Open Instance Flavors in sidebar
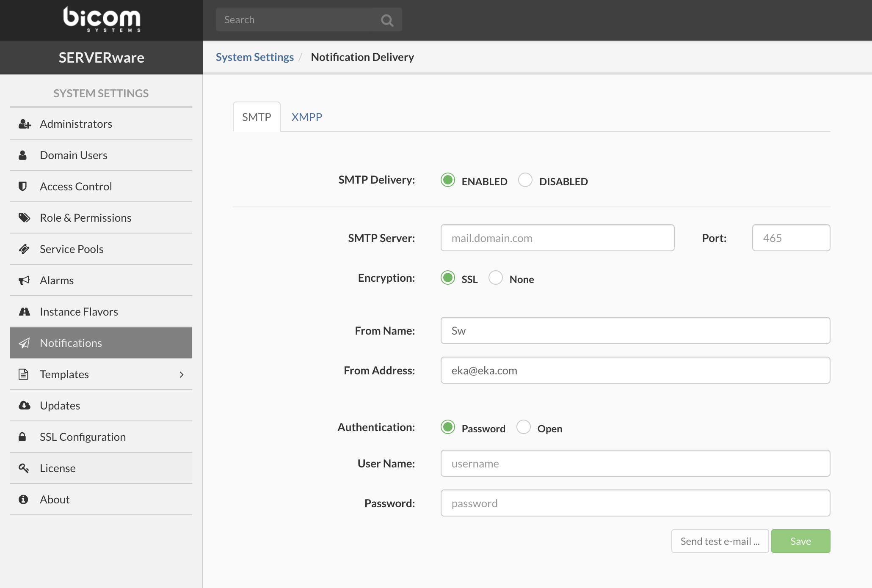This screenshot has width=872, height=588. click(x=79, y=312)
